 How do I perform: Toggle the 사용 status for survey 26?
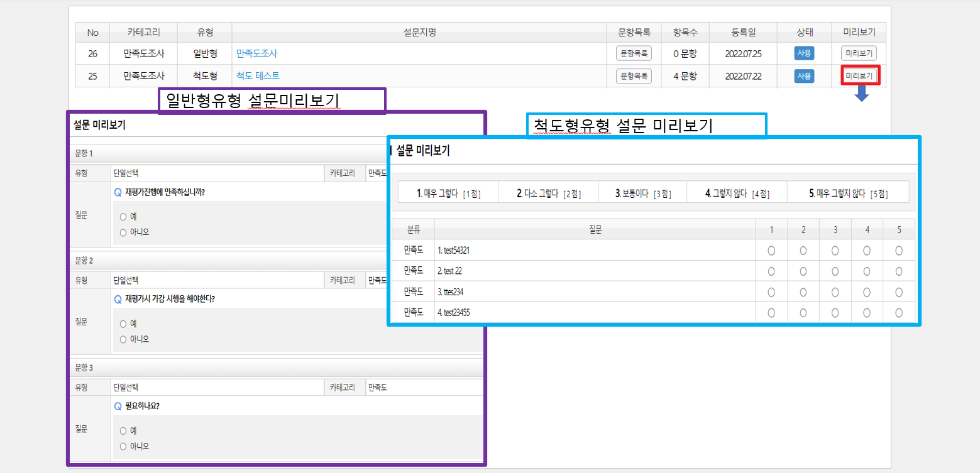[x=804, y=53]
